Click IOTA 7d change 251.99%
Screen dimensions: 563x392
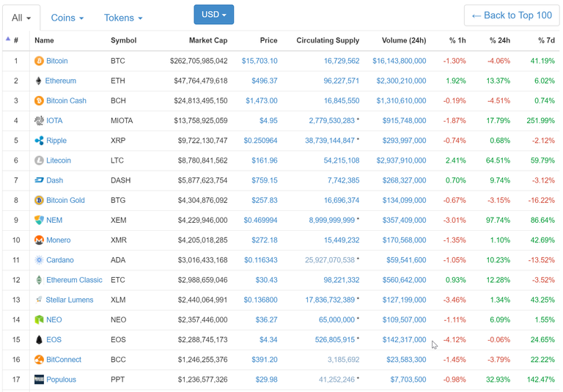click(541, 121)
